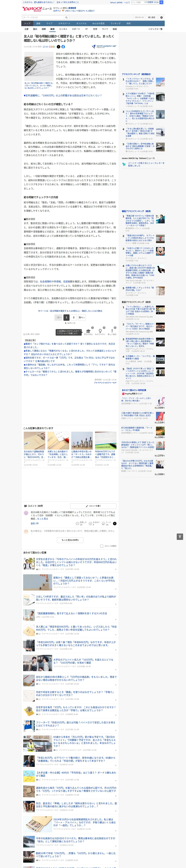186x868 pixels.
Task: Click the pencil コメントを書く button
Action: point(93,506)
